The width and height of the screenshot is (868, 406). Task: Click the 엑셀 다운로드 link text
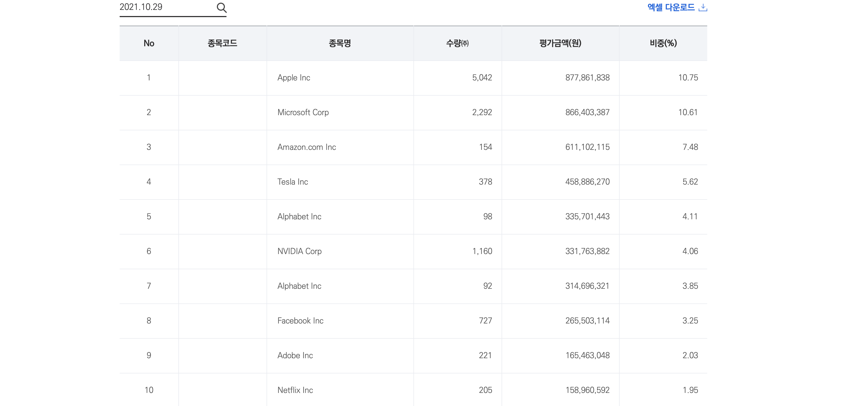click(x=671, y=7)
